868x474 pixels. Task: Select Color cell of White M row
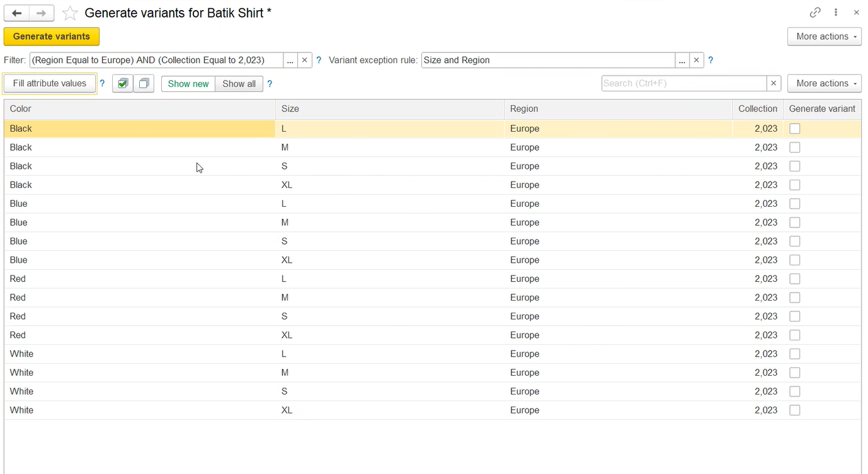point(140,373)
